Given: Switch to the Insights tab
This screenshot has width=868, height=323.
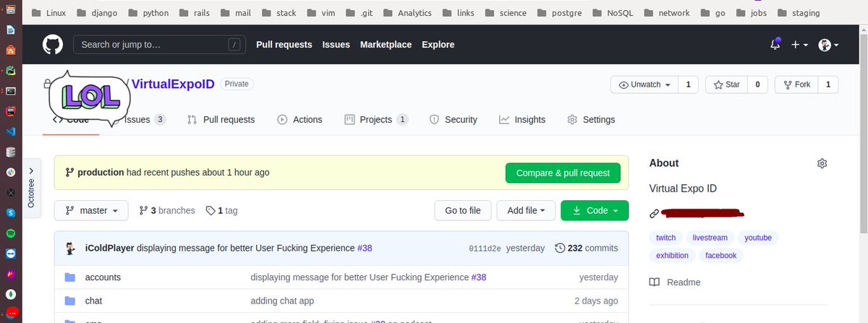Looking at the screenshot, I should coord(522,119).
